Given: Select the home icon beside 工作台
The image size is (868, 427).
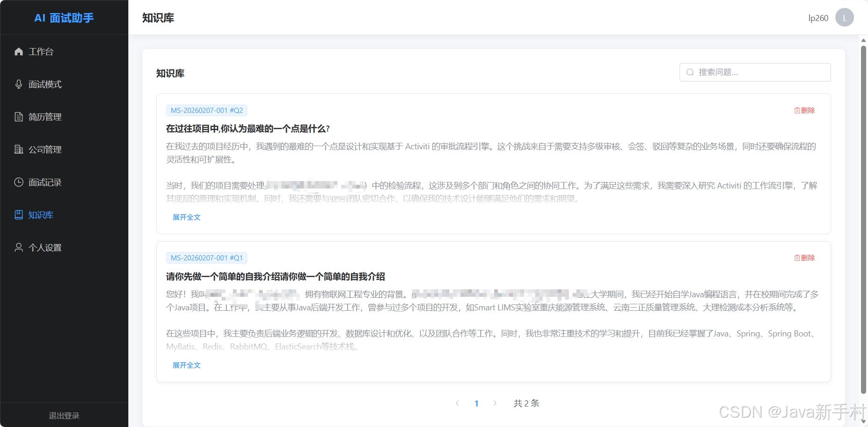Looking at the screenshot, I should (18, 51).
